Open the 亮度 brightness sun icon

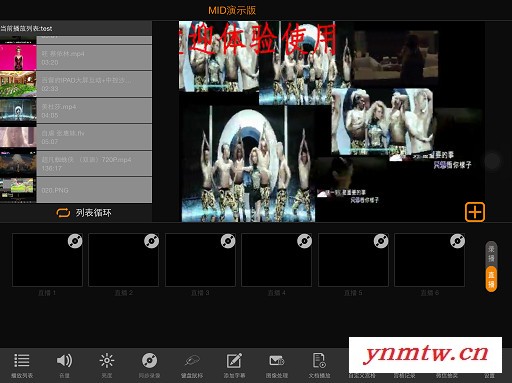pyautogui.click(x=107, y=361)
